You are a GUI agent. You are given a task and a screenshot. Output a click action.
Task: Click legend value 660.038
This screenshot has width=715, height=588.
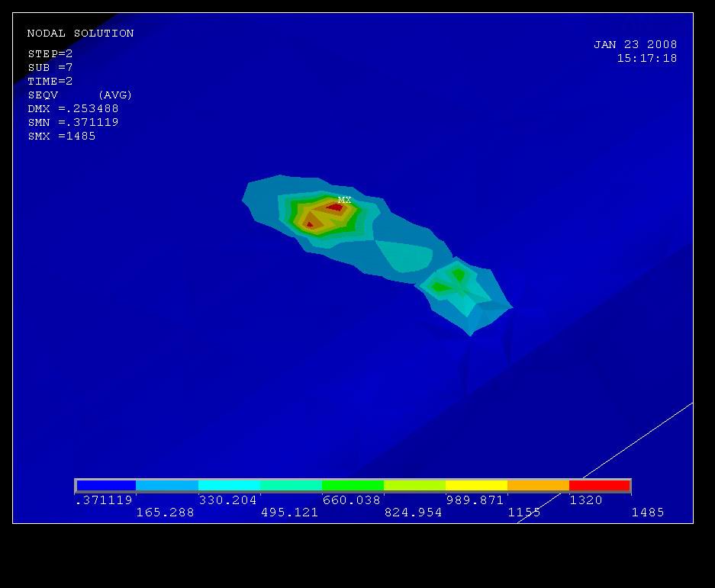point(351,500)
